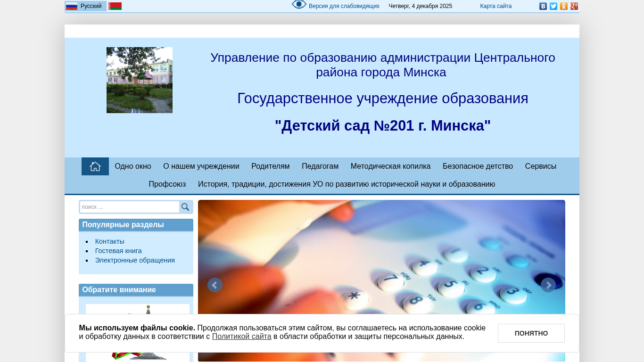Go to previous slide in the carousel

tap(215, 285)
